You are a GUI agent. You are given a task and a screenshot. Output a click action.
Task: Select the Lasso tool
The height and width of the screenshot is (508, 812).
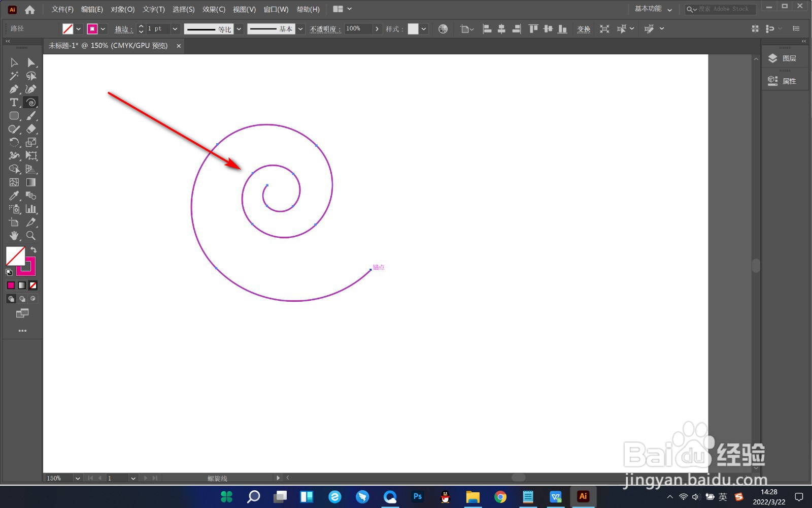click(x=31, y=76)
